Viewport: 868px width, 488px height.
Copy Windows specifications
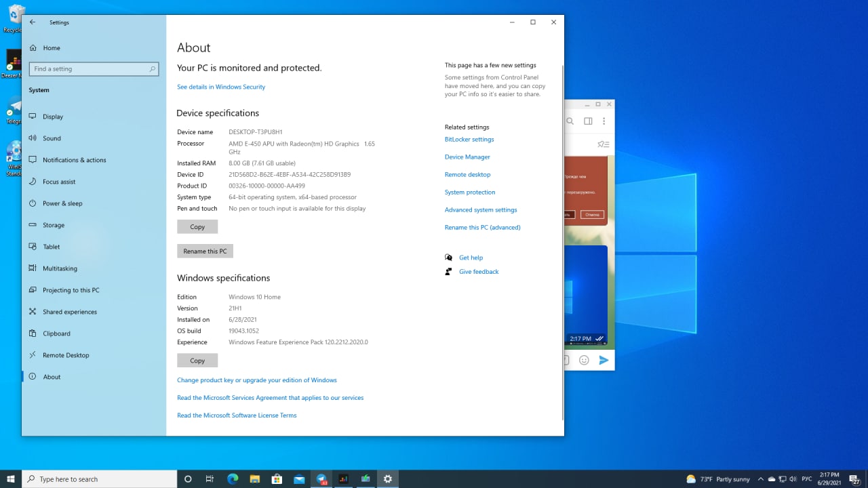click(197, 361)
